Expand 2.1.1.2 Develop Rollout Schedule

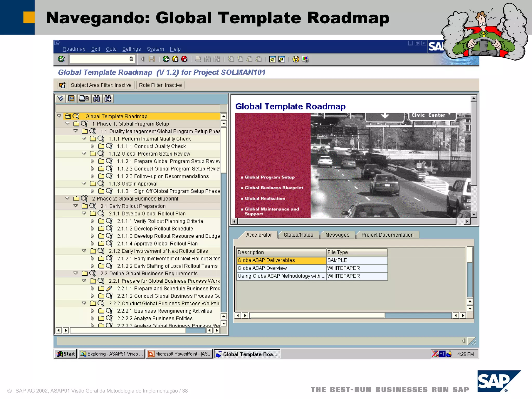point(92,228)
